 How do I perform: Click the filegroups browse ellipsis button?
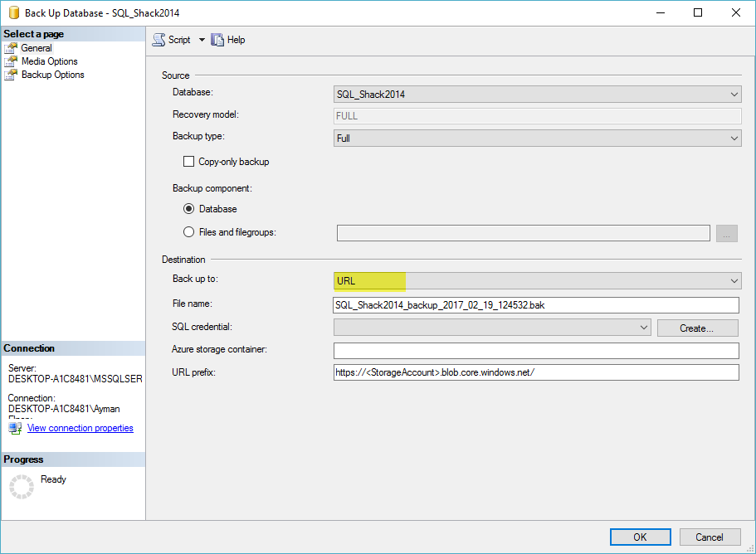coord(727,233)
